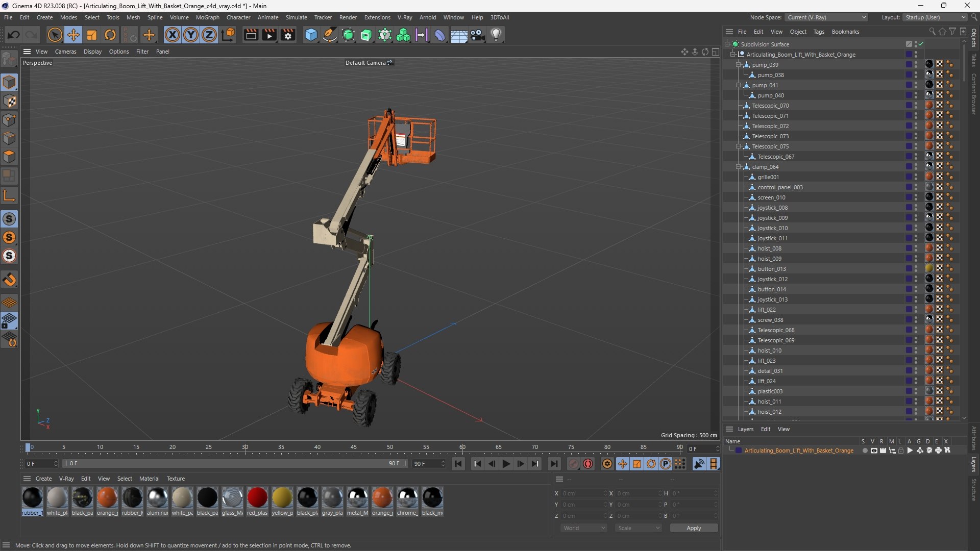The height and width of the screenshot is (551, 980).
Task: Collapse the clamp_064 tree node
Action: coord(738,167)
